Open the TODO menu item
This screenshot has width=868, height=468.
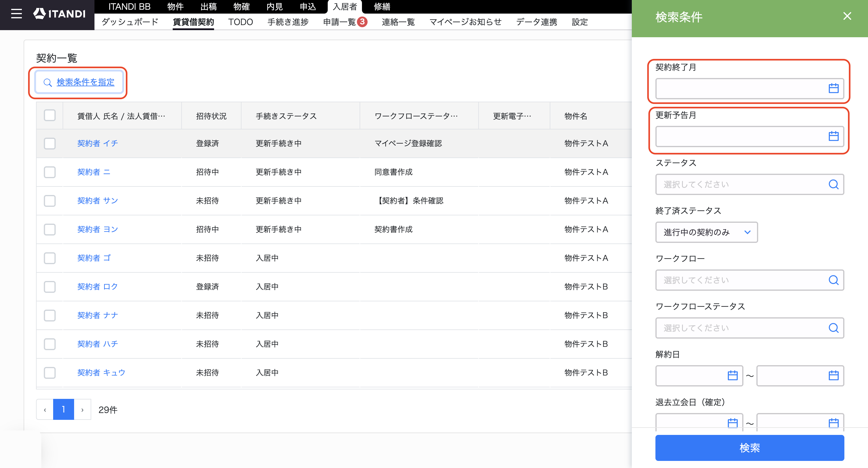(x=240, y=22)
